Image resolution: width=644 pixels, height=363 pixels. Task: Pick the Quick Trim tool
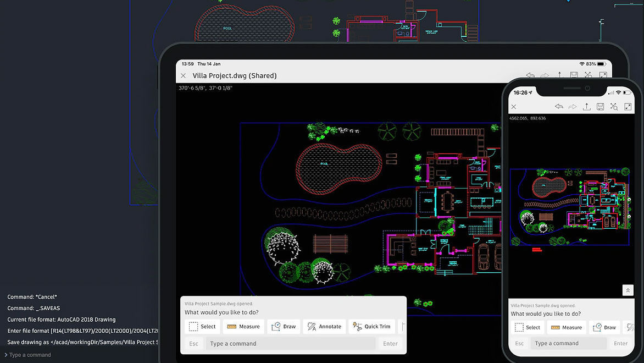point(371,326)
